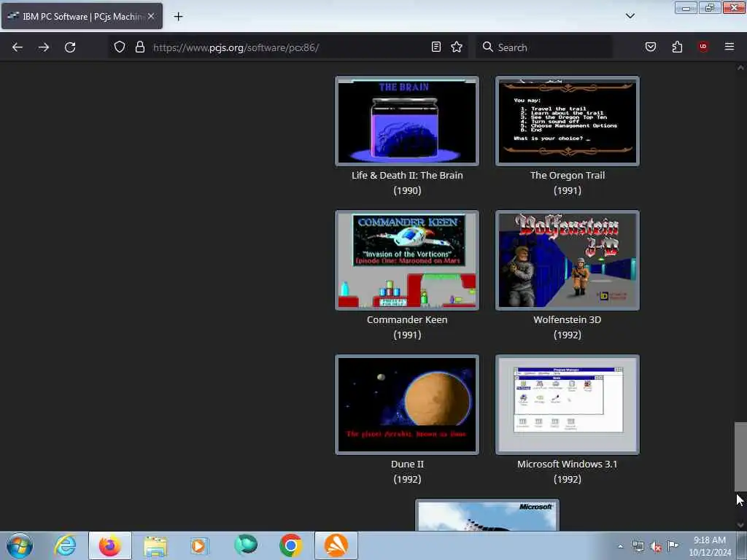The image size is (747, 560).
Task: Switch to Firefox in the taskbar
Action: point(109,545)
